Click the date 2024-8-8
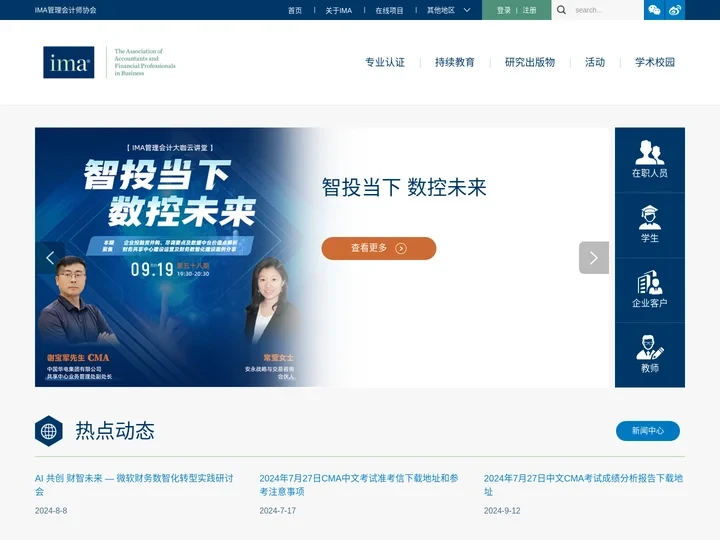 click(51, 511)
